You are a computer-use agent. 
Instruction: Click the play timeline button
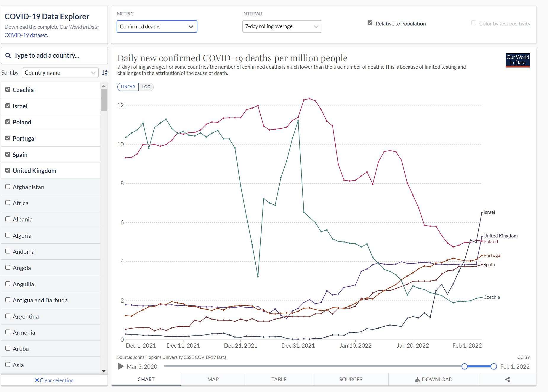pyautogui.click(x=121, y=367)
